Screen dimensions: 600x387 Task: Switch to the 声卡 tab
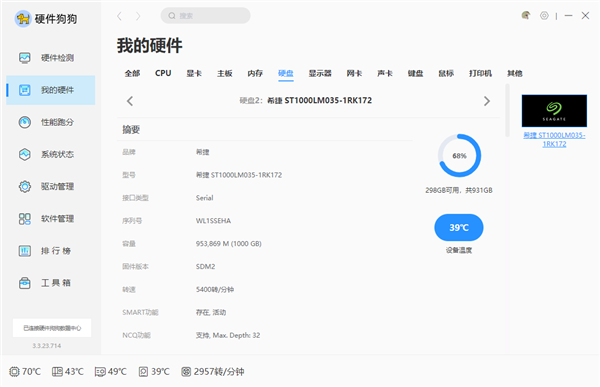click(385, 73)
